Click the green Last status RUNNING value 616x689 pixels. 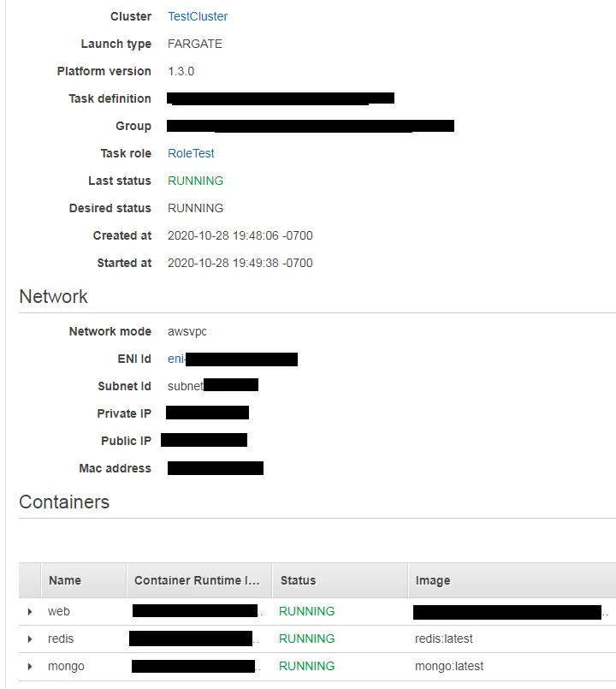pyautogui.click(x=195, y=181)
